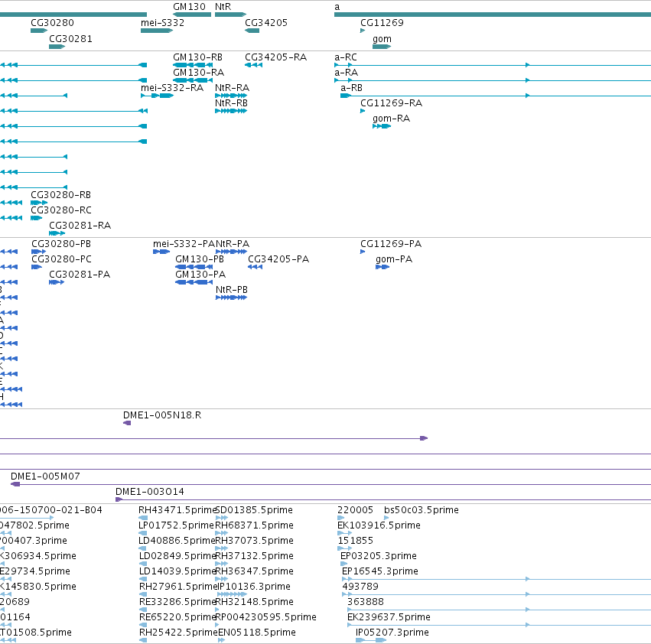Click the CG11269-RA transcript
The height and width of the screenshot is (644, 651).
point(363,111)
